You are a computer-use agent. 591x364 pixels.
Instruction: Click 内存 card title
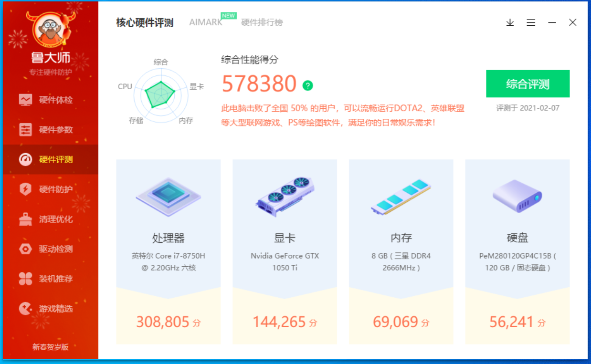(401, 238)
